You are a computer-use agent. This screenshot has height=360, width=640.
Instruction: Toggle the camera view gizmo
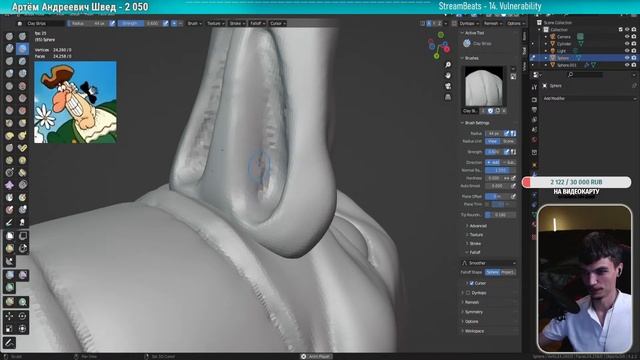448,86
